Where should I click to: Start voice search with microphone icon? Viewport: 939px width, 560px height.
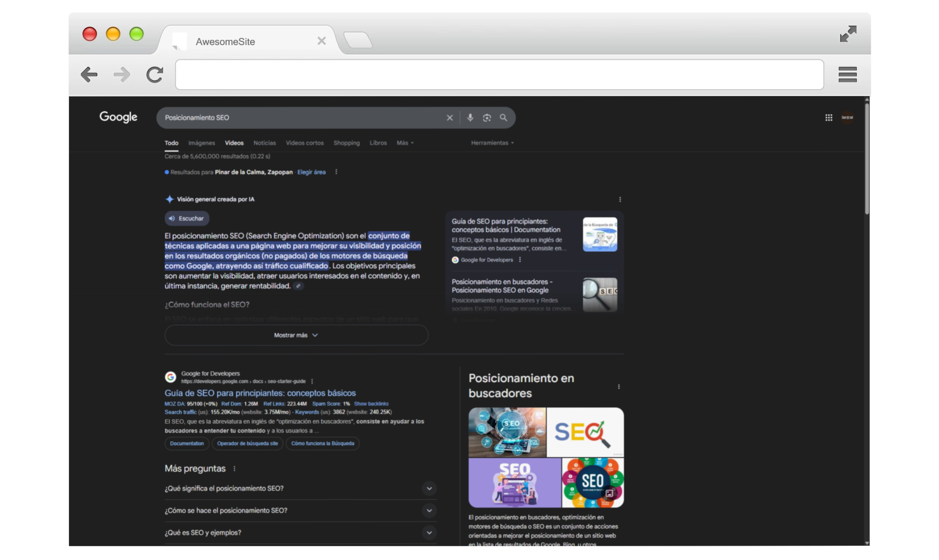pos(470,118)
